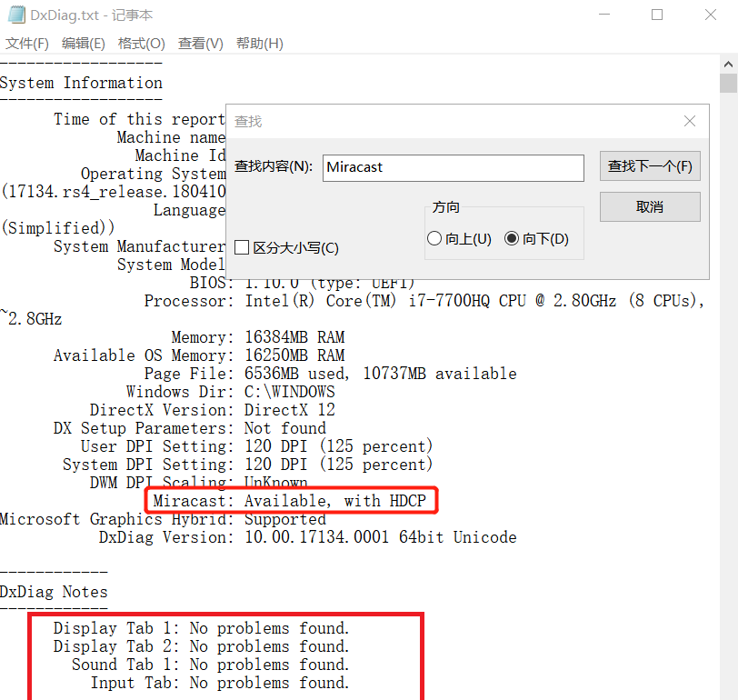The image size is (738, 700).
Task: Close the 查找 dialog with X
Action: 690,121
